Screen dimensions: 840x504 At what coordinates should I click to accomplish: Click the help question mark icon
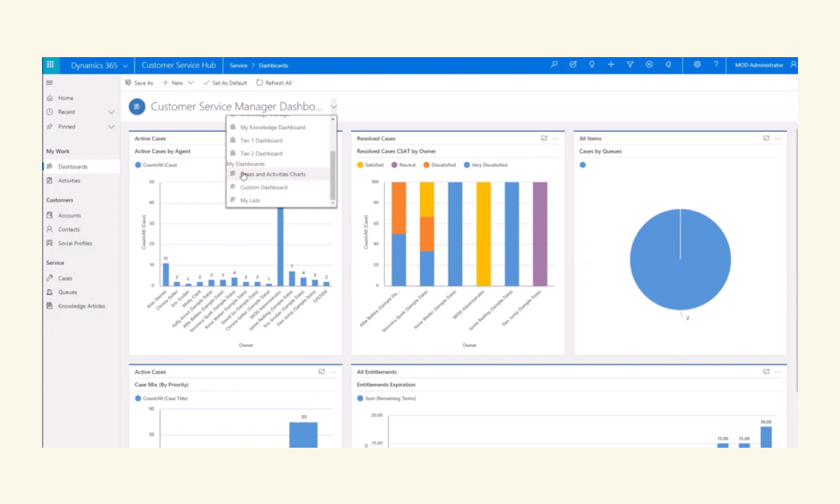pyautogui.click(x=716, y=65)
